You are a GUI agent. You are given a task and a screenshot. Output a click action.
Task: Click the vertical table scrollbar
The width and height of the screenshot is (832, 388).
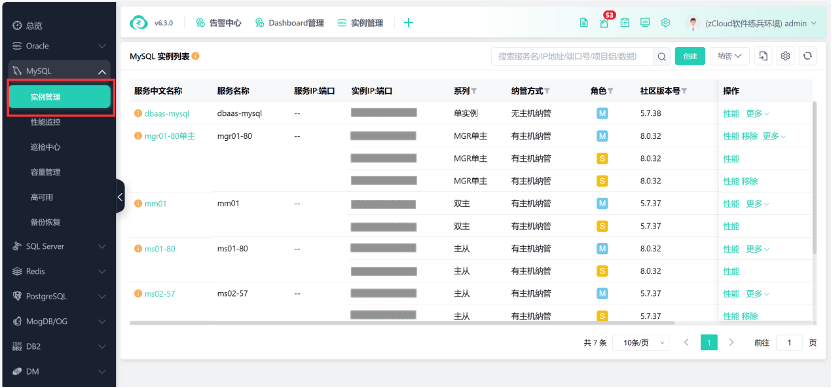coord(814,178)
